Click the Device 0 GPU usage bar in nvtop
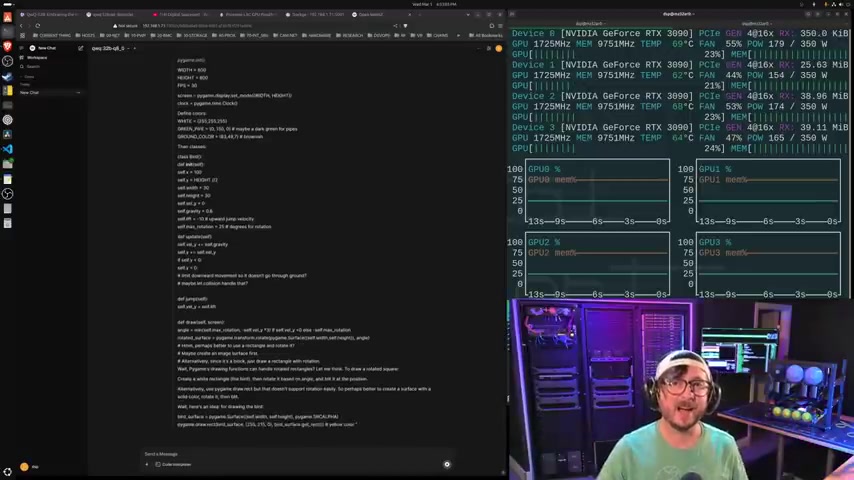This screenshot has width=854, height=480. coord(618,54)
